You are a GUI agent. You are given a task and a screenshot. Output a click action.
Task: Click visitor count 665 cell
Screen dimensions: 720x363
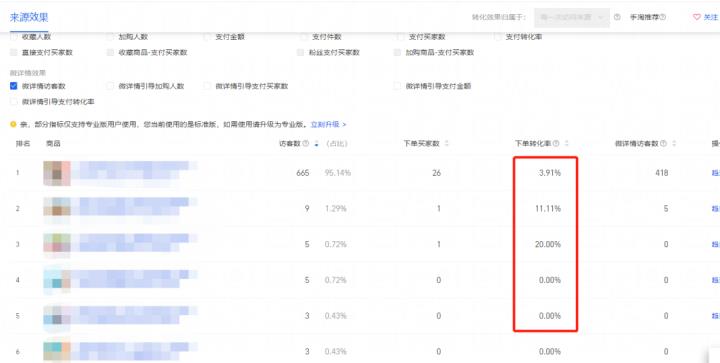coord(303,173)
